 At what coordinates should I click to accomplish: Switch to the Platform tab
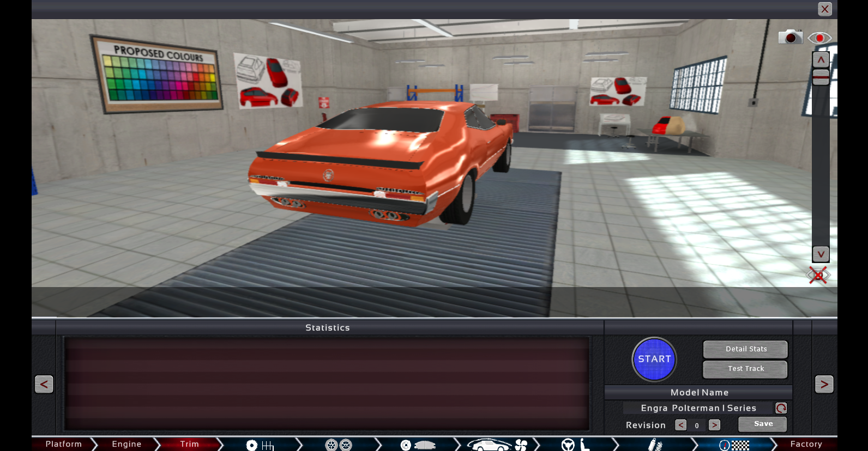(64, 444)
